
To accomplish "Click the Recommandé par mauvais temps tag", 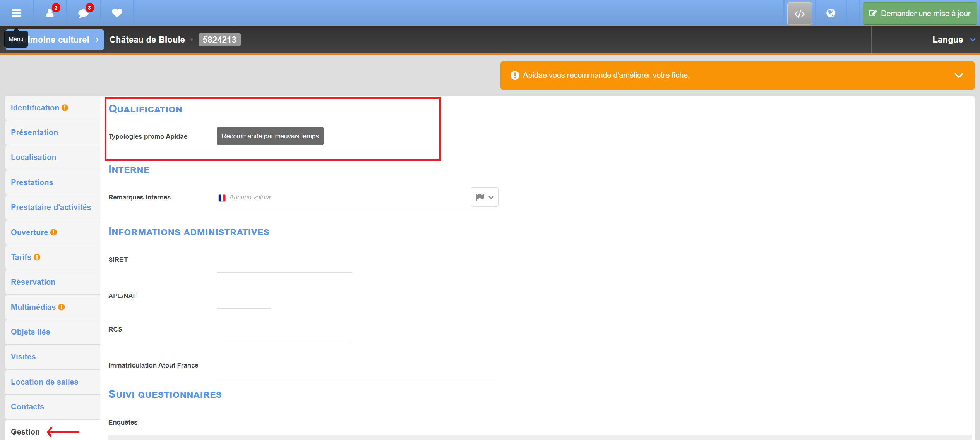I will coord(270,136).
